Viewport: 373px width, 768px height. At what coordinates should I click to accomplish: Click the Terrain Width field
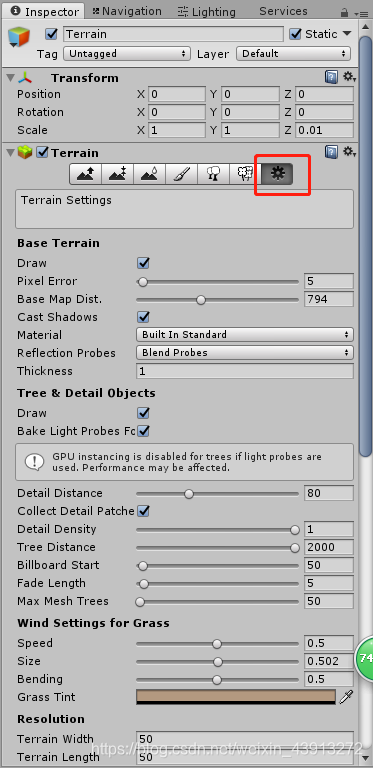[x=244, y=739]
